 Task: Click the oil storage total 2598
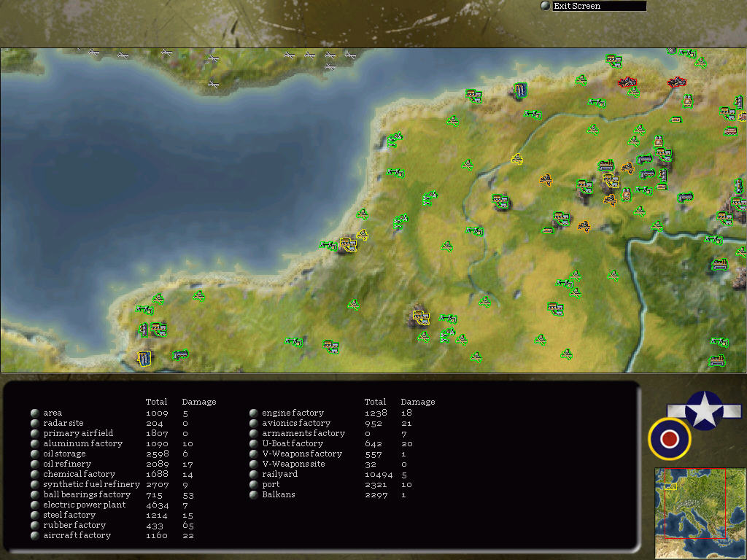click(x=158, y=454)
